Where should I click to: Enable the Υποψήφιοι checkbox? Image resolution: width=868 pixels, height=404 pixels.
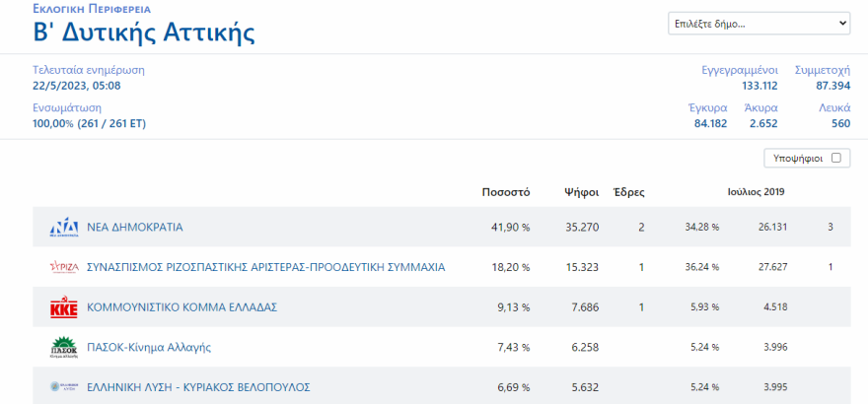click(835, 158)
